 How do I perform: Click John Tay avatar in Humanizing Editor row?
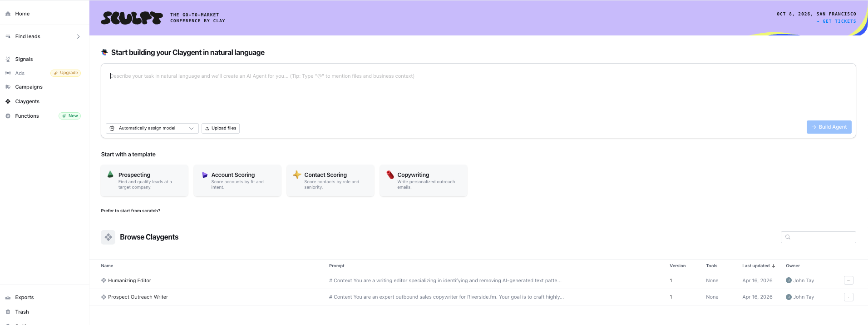coord(789,280)
